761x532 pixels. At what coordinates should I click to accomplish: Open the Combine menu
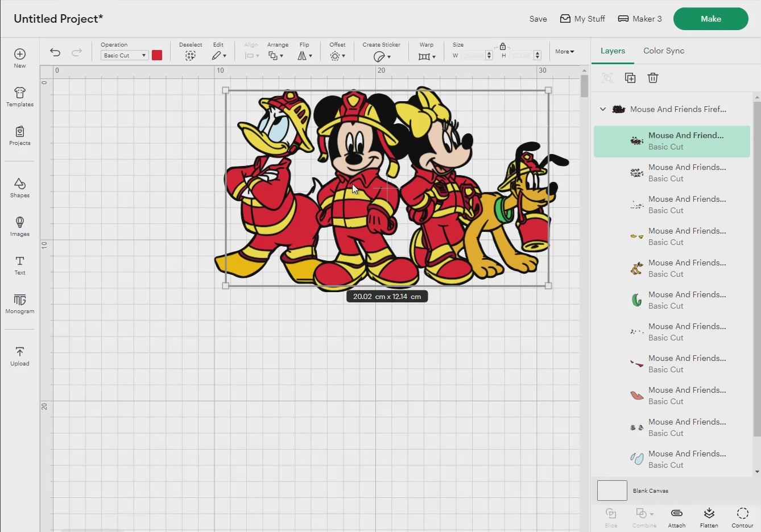[644, 517]
